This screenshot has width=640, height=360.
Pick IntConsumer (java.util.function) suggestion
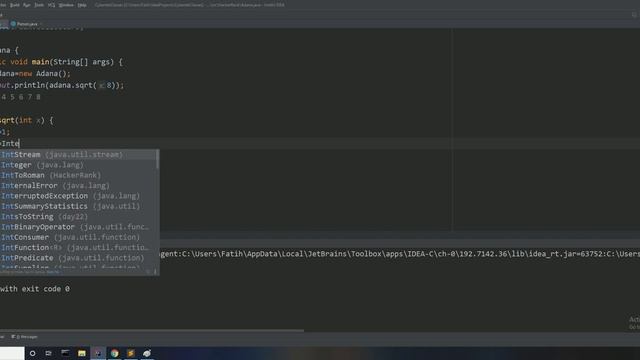[78, 237]
